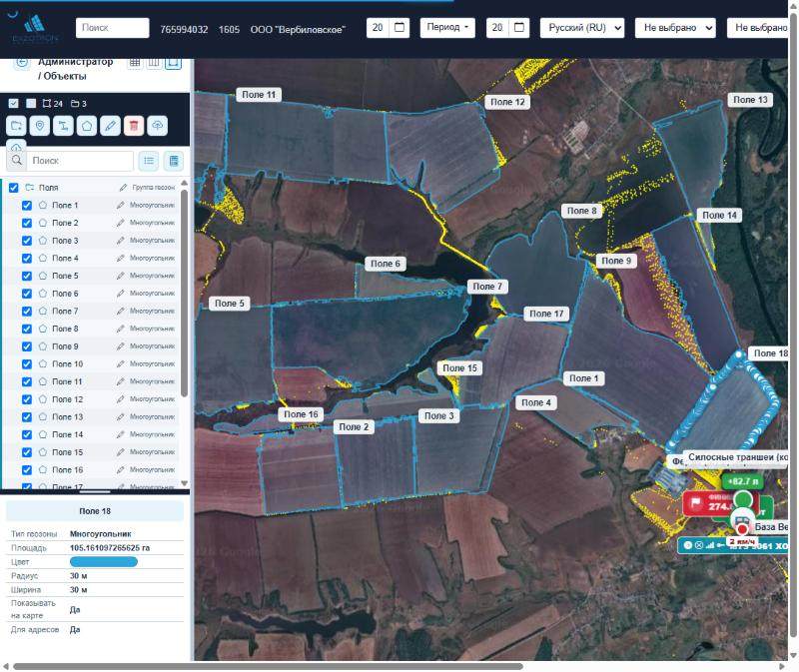
Task: Click the pencil icon in Поле 1 row
Action: (120, 206)
